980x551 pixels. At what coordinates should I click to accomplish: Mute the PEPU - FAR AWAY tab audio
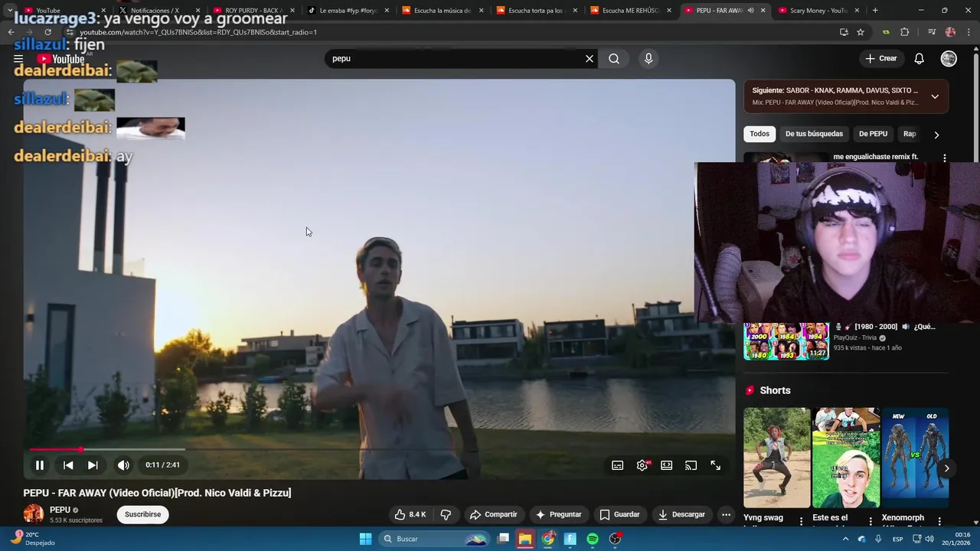click(750, 11)
